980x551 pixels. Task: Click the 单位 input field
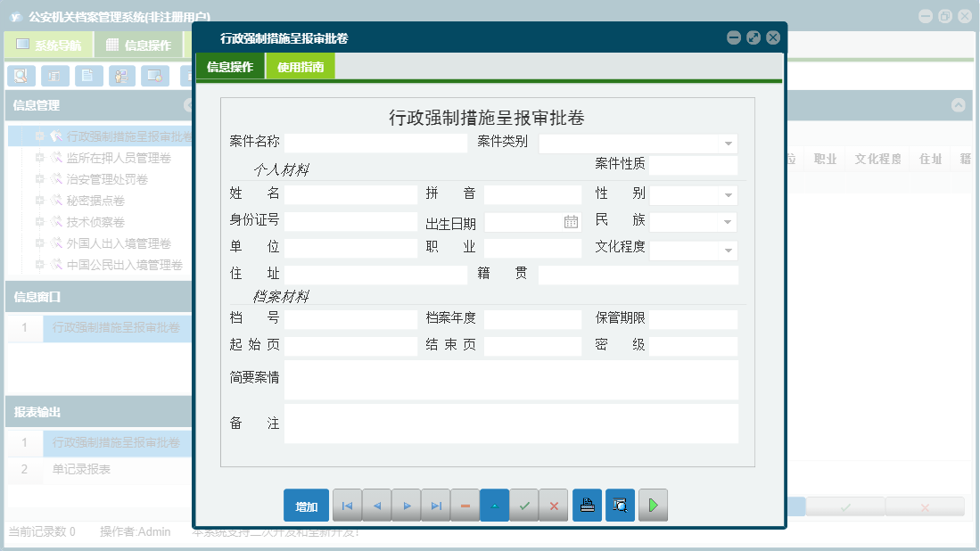[350, 248]
